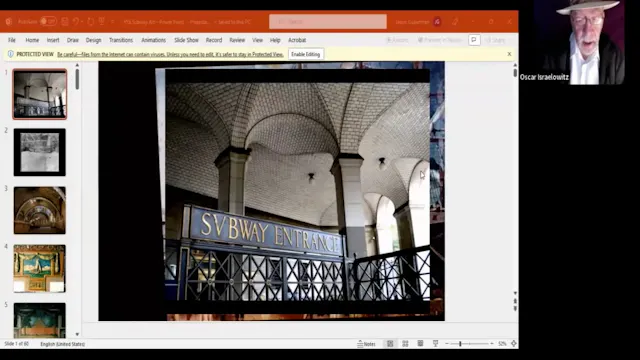
Task: Click the Undo icon
Action: [x=76, y=21]
